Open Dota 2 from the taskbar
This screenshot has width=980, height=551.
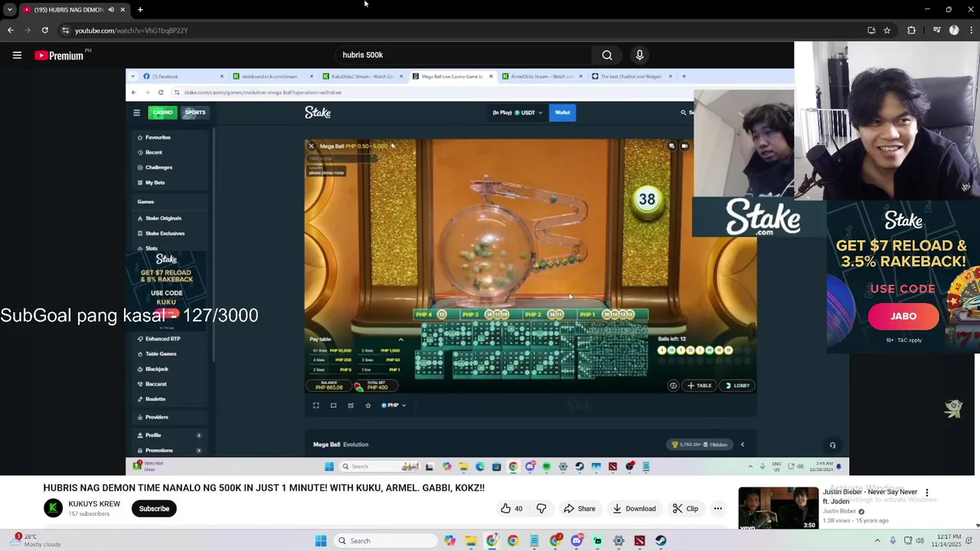coord(639,541)
